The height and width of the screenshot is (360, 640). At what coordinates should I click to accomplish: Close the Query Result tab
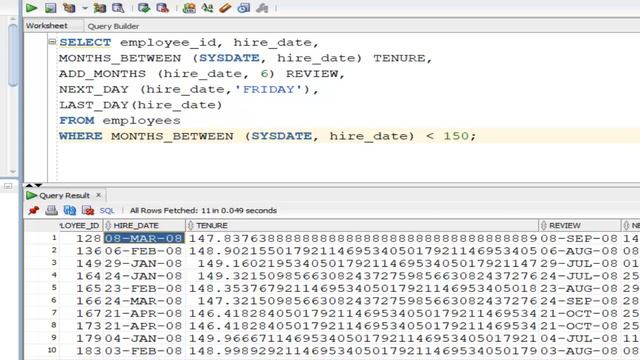98,195
